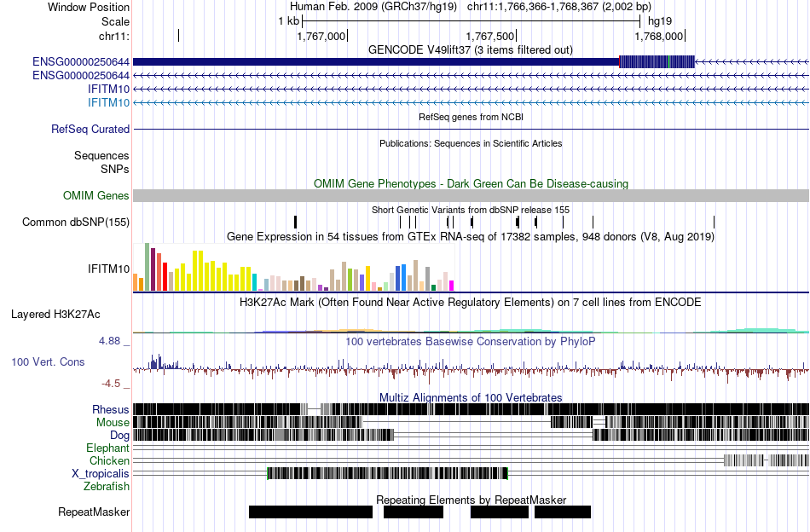Viewport: 810px width, 532px height.
Task: Click the 'X_tropicalis' alignment row label
Action: click(101, 474)
